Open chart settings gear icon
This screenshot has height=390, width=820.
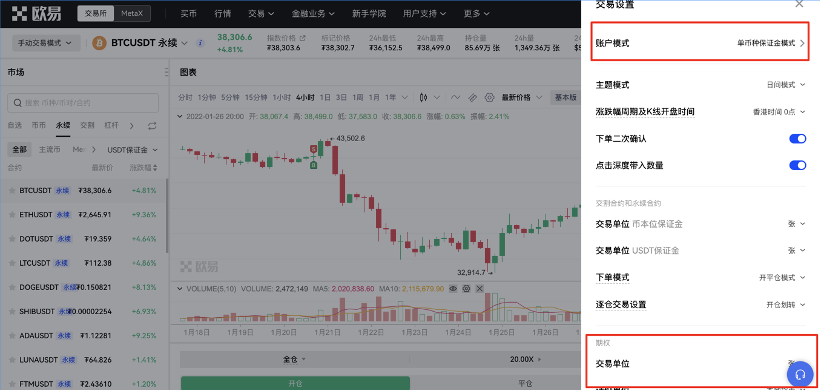[x=489, y=97]
